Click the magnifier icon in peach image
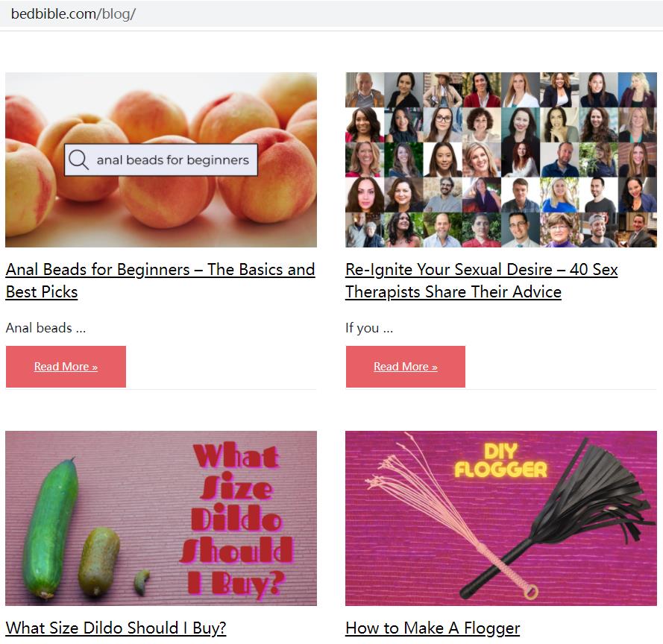Screen dimensions: 663x644 point(78,160)
